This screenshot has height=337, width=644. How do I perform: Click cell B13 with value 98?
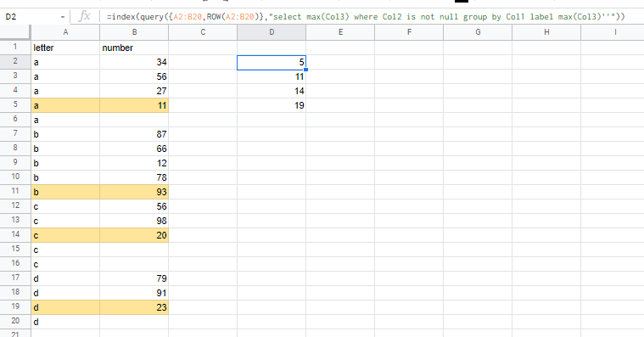[x=134, y=221]
